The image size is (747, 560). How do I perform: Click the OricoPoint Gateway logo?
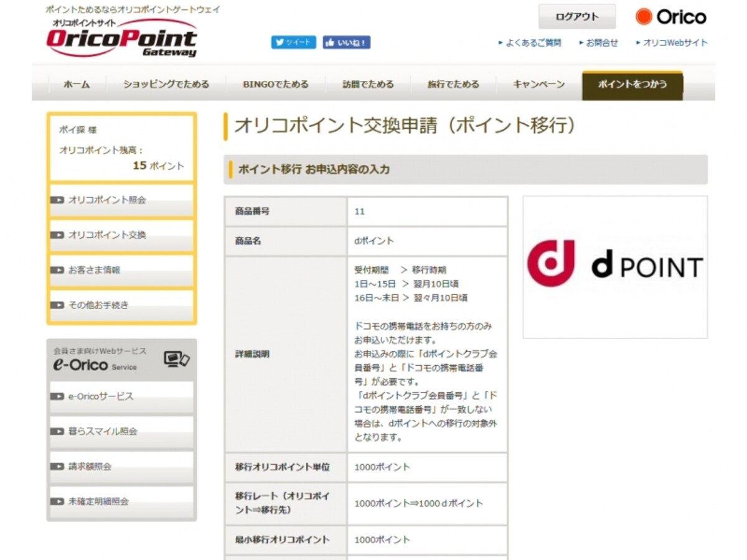[x=122, y=38]
